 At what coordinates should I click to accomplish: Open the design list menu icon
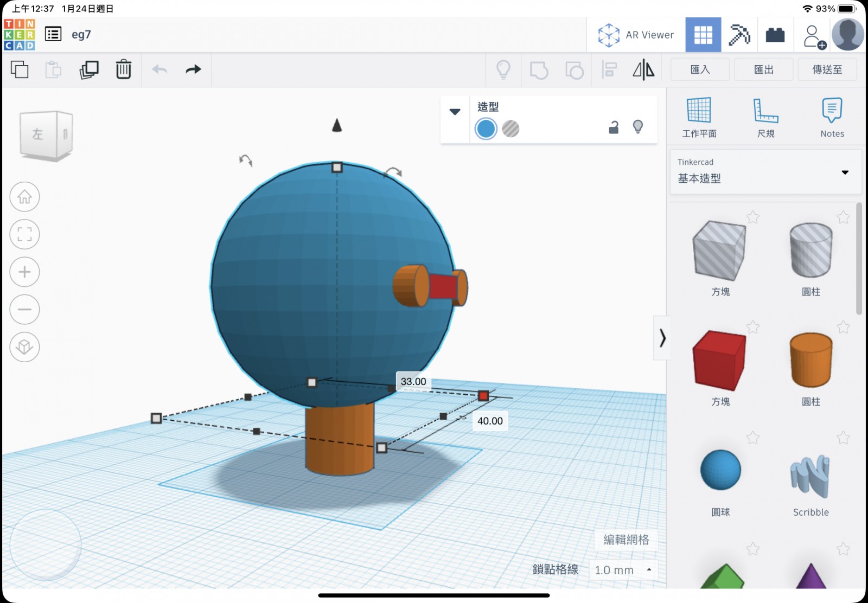(x=53, y=34)
